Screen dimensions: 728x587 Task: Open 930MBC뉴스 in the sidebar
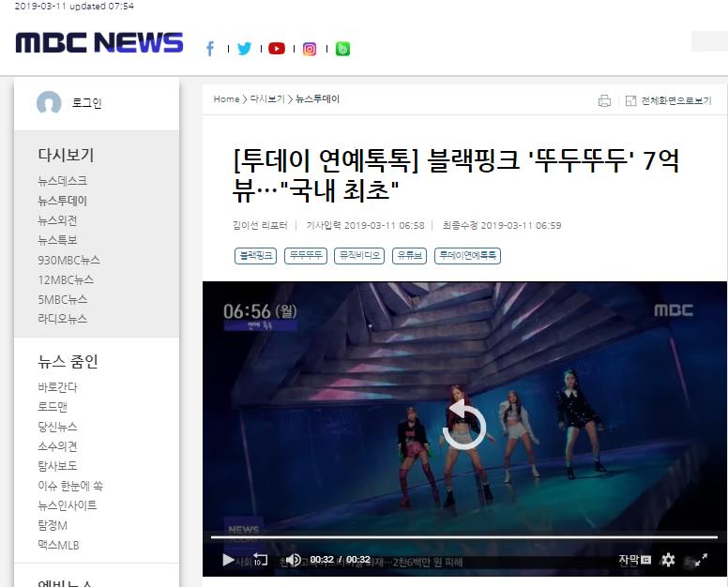(69, 261)
